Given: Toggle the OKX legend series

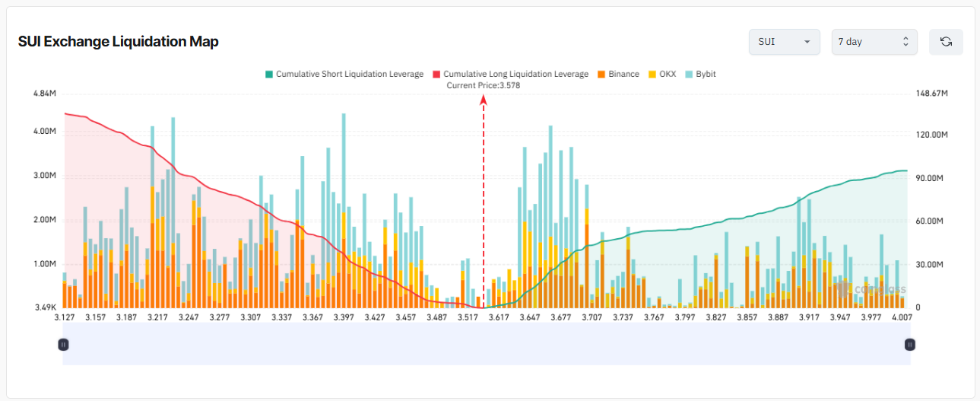Looking at the screenshot, I should 661,74.
